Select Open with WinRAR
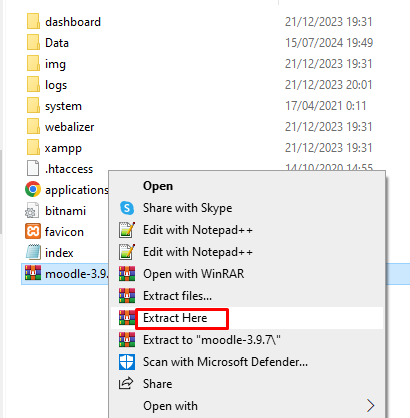The width and height of the screenshot is (410, 418). point(193,274)
